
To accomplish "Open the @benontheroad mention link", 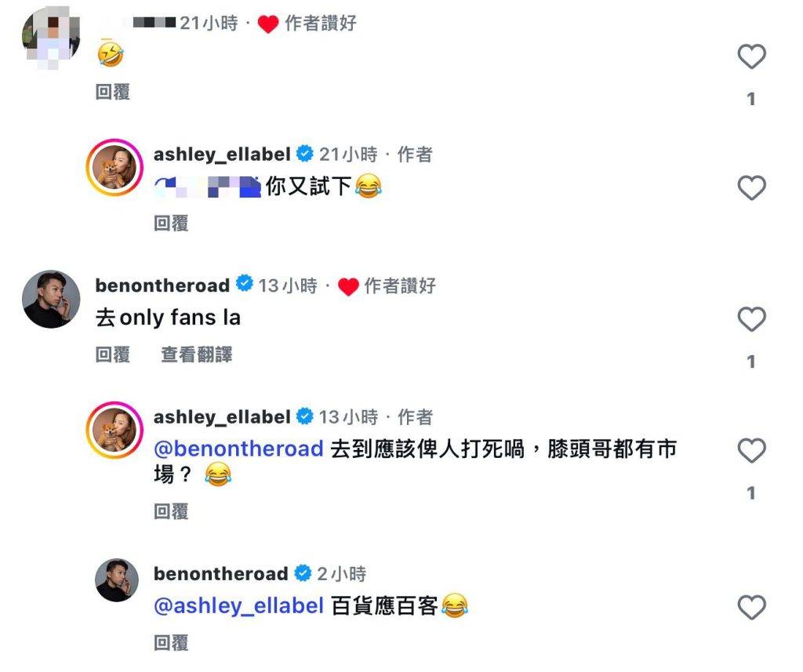I will pos(238,449).
